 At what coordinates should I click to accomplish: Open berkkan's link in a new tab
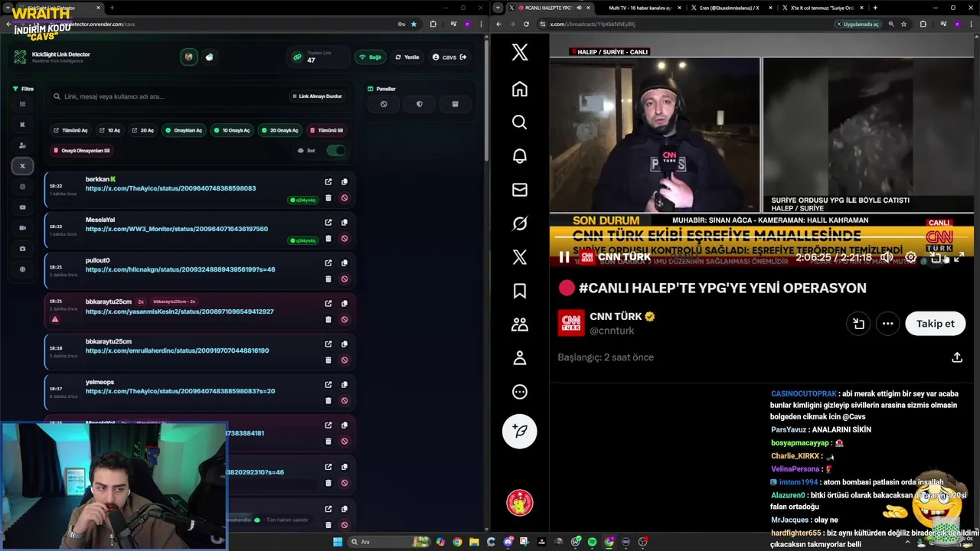tap(328, 182)
